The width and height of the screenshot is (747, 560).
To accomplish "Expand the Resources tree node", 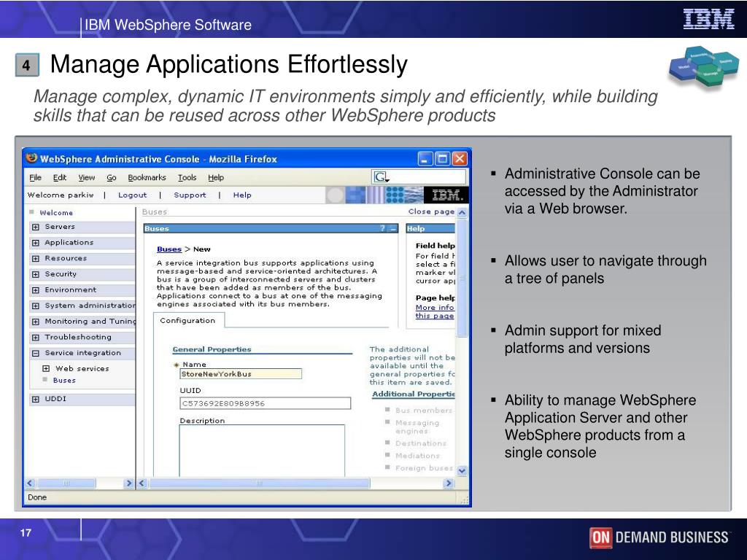I will pyautogui.click(x=36, y=259).
